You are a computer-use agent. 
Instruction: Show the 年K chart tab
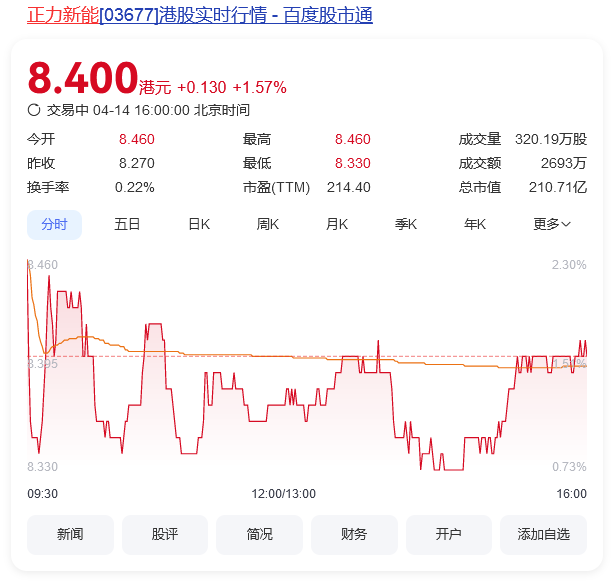(x=475, y=224)
